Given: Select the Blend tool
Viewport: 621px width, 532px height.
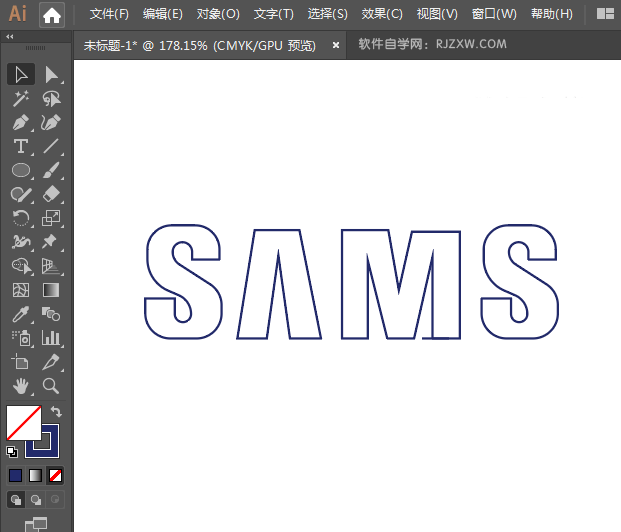Looking at the screenshot, I should click(x=51, y=315).
